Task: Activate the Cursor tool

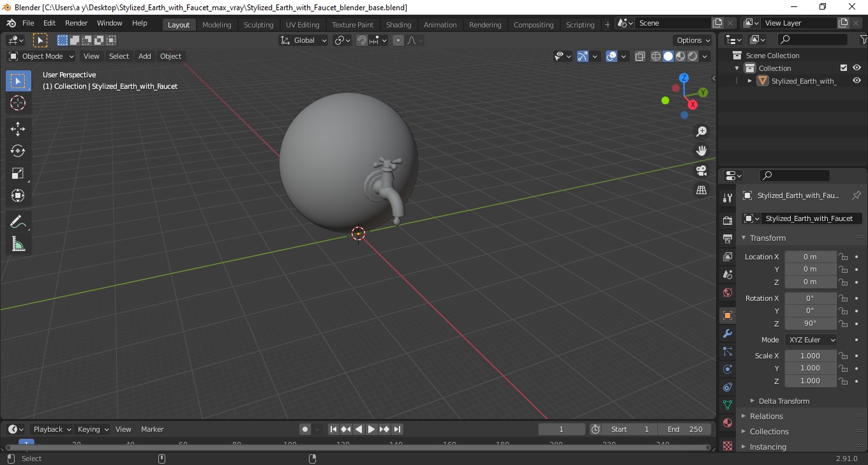Action: click(x=18, y=103)
